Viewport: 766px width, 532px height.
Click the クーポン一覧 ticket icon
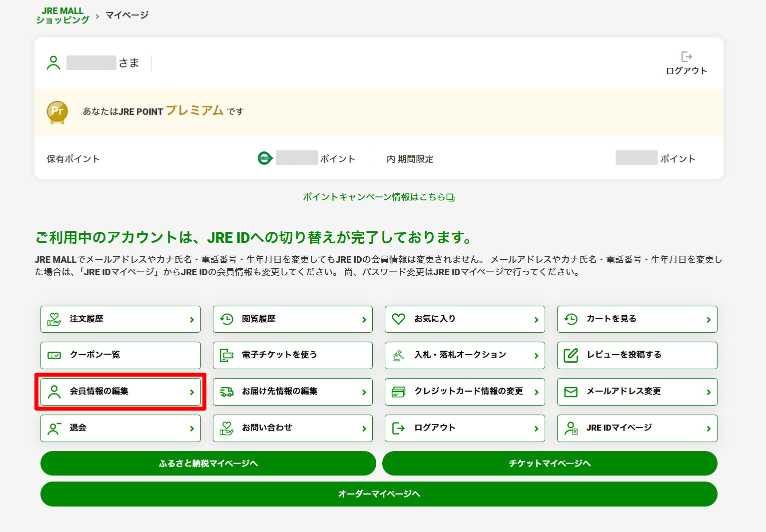(x=54, y=355)
